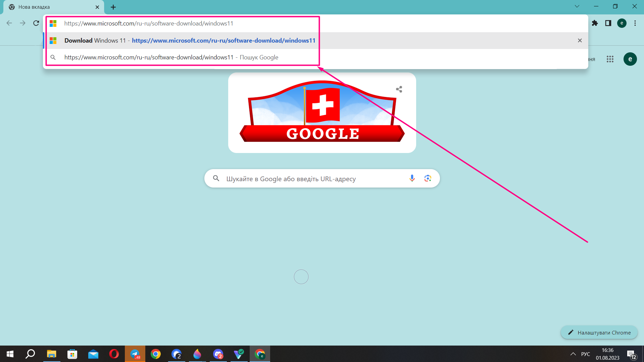Open the Google apps grid
The height and width of the screenshot is (362, 644).
(x=610, y=59)
